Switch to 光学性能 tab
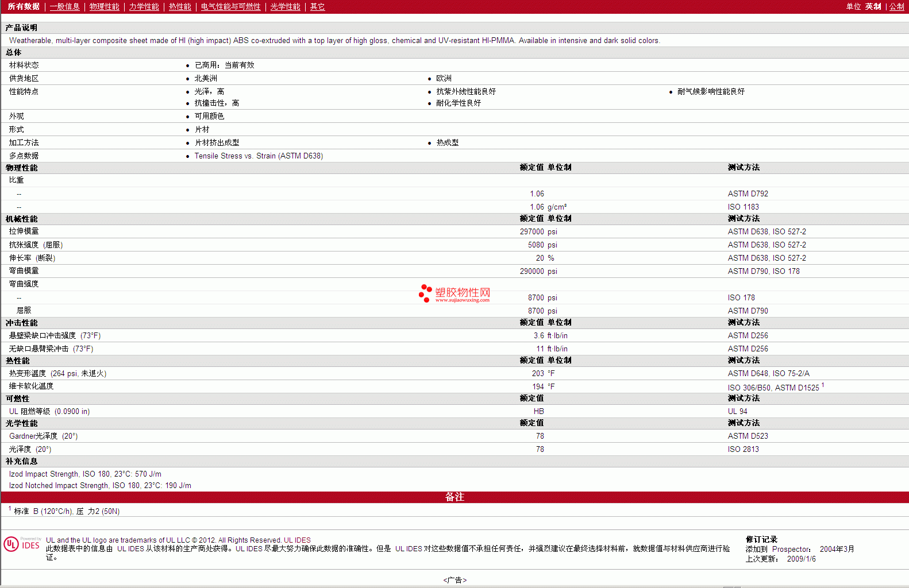The width and height of the screenshot is (909, 588). (x=285, y=7)
